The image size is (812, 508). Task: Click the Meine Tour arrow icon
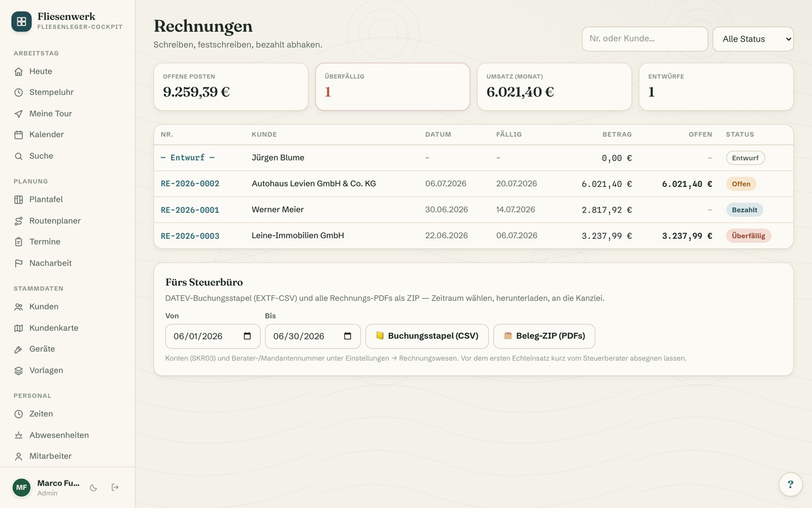point(19,114)
